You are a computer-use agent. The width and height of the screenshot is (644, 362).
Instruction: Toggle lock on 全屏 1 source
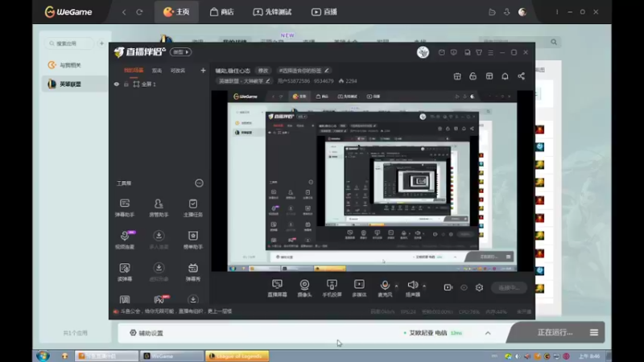(x=126, y=84)
